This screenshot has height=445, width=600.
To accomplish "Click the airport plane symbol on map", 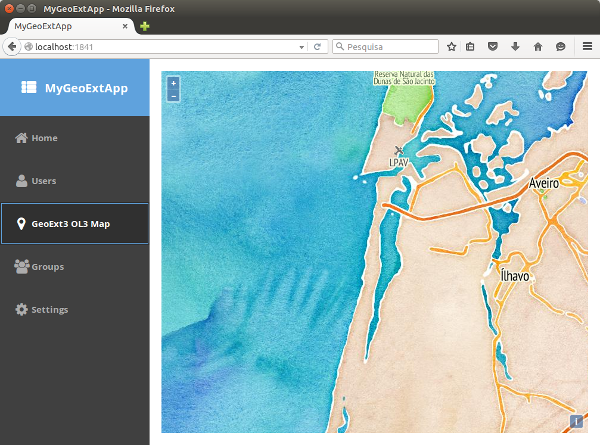I will coord(399,150).
